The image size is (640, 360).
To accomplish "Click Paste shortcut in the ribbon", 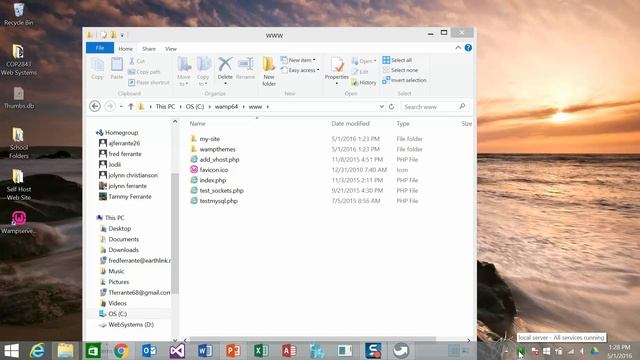I will point(149,82).
